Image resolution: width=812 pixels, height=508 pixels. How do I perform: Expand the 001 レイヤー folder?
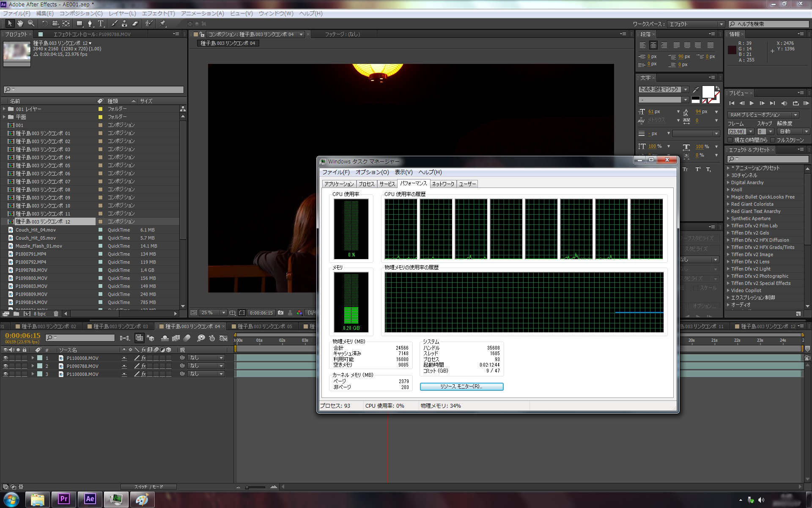pyautogui.click(x=4, y=109)
